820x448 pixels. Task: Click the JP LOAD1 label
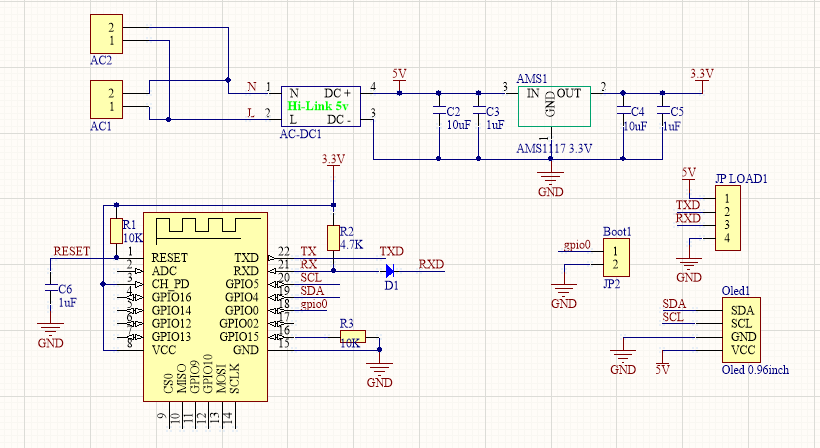(x=741, y=179)
